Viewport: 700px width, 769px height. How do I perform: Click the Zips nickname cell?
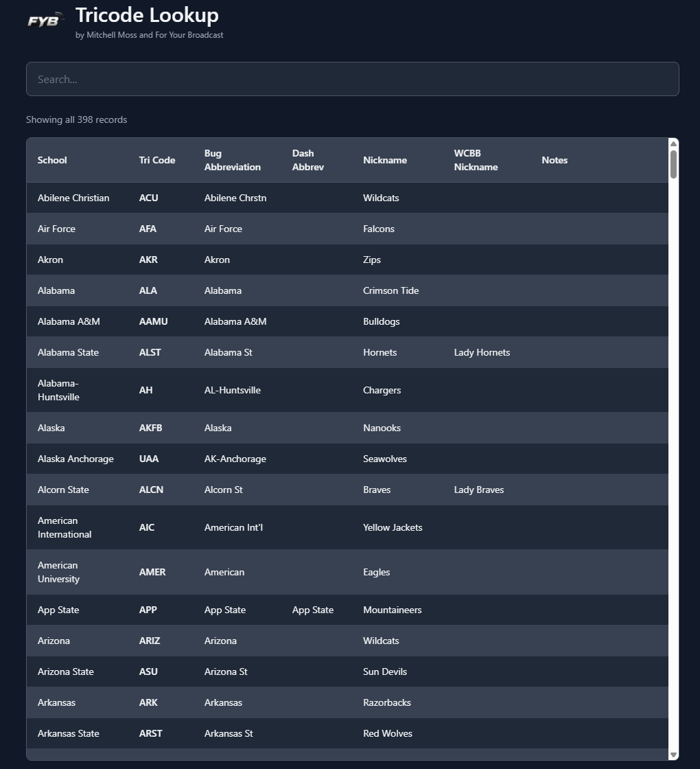tap(371, 260)
